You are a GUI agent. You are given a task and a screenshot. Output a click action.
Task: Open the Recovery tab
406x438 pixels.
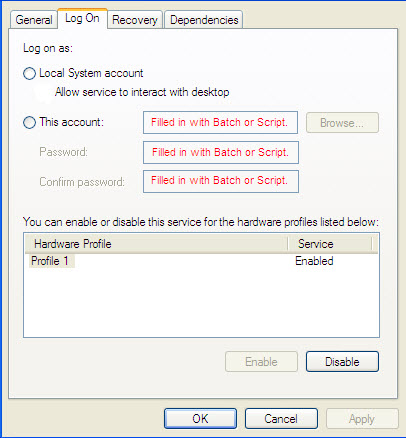click(135, 20)
